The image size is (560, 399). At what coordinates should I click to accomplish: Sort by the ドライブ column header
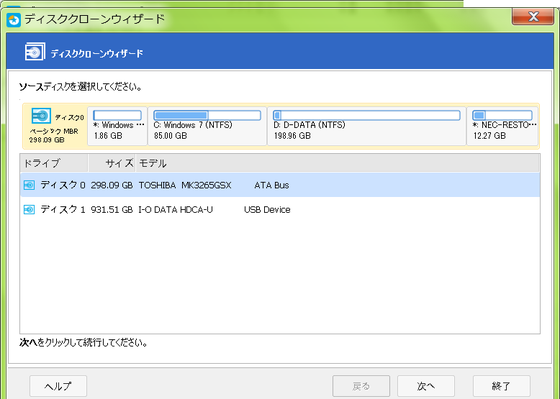pyautogui.click(x=54, y=163)
